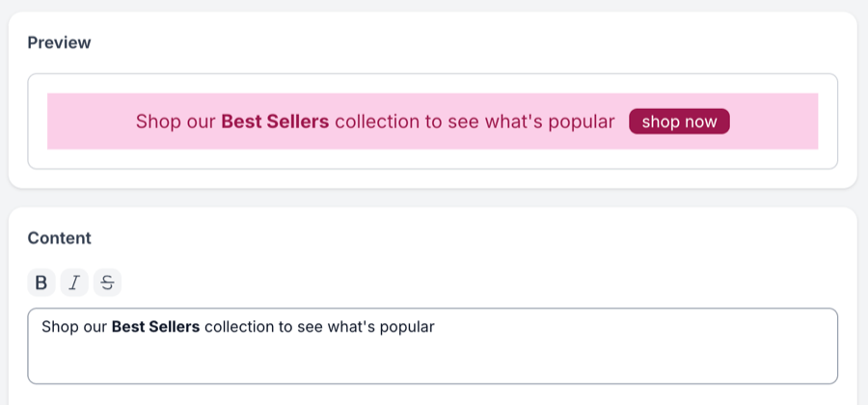Click the 'shop now' banner button
868x405 pixels.
point(679,121)
